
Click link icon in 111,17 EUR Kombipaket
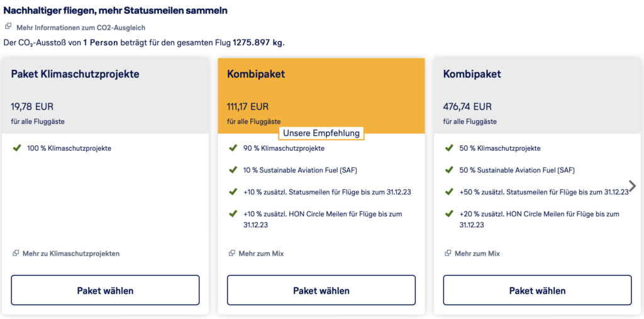coord(232,254)
